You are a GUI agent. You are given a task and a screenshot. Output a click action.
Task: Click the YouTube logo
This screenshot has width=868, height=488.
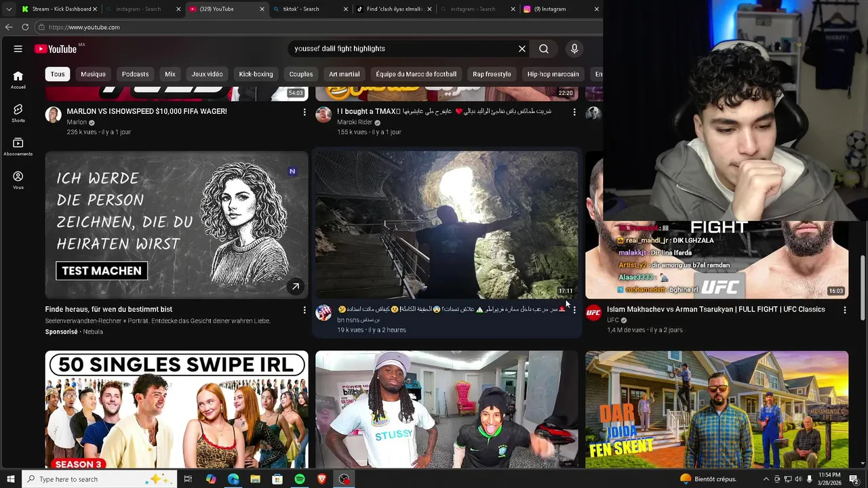[56, 49]
